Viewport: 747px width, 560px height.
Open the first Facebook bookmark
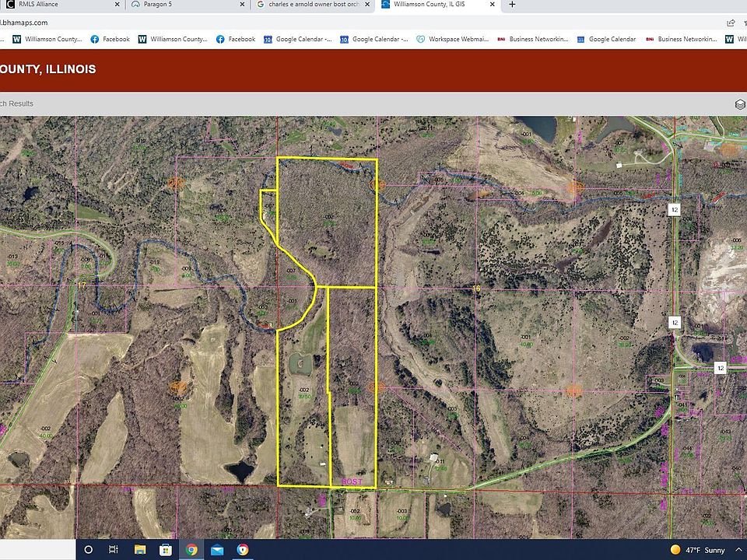point(110,39)
